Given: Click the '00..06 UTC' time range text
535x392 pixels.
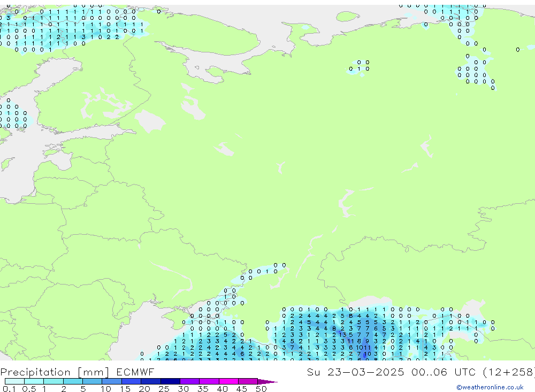Looking at the screenshot, I should click(444, 372).
